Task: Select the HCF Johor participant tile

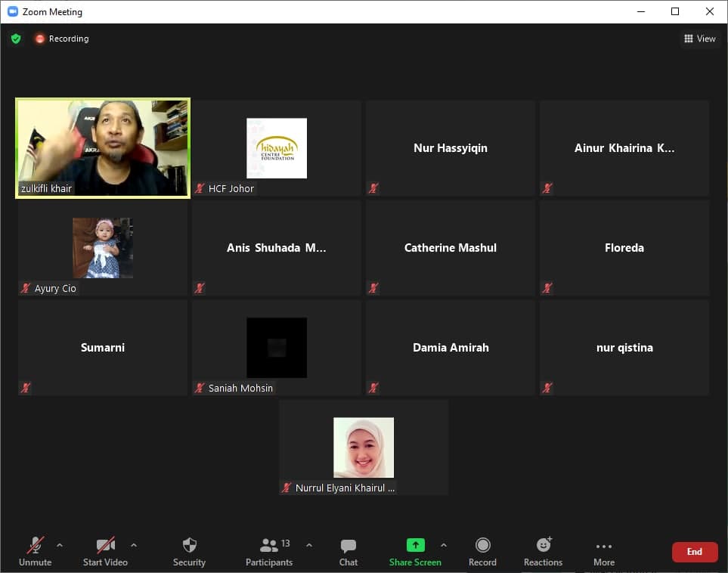Action: coord(277,148)
